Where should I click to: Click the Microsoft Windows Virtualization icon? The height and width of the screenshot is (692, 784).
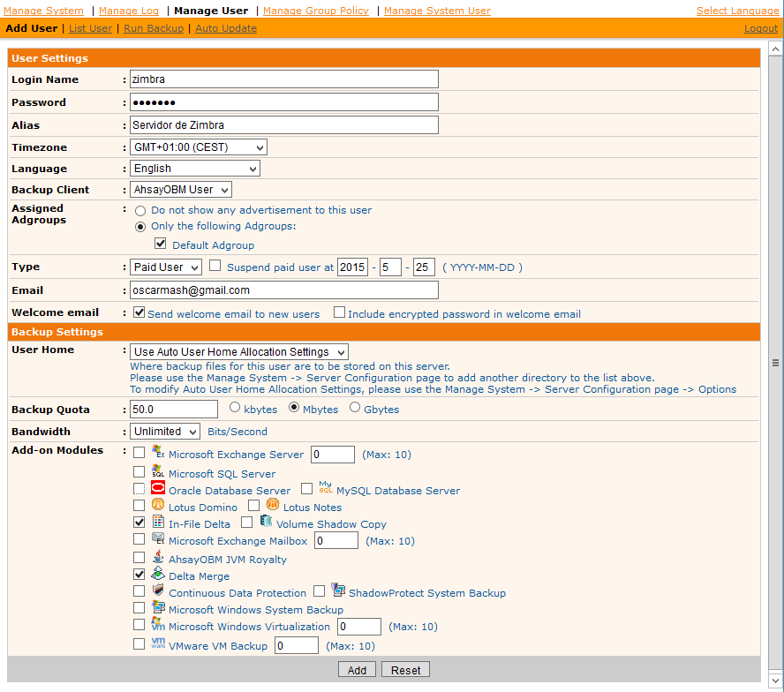pos(158,624)
